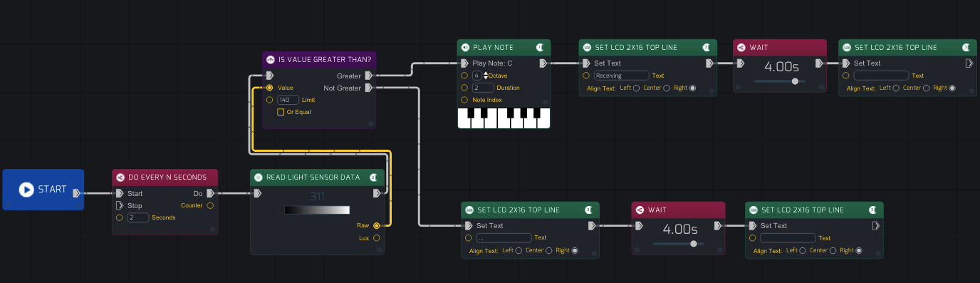Image resolution: width=980 pixels, height=283 pixels.
Task: Click the light sensor gradient bar
Action: tap(317, 210)
